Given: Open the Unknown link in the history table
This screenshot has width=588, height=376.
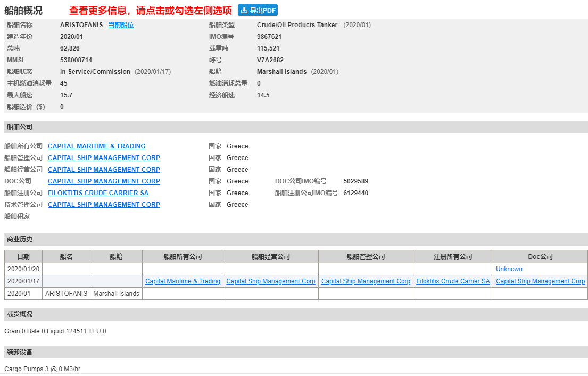Looking at the screenshot, I should point(509,269).
